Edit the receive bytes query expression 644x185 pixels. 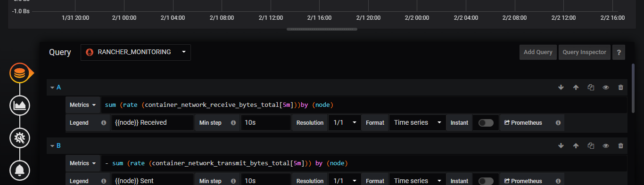pyautogui.click(x=364, y=105)
